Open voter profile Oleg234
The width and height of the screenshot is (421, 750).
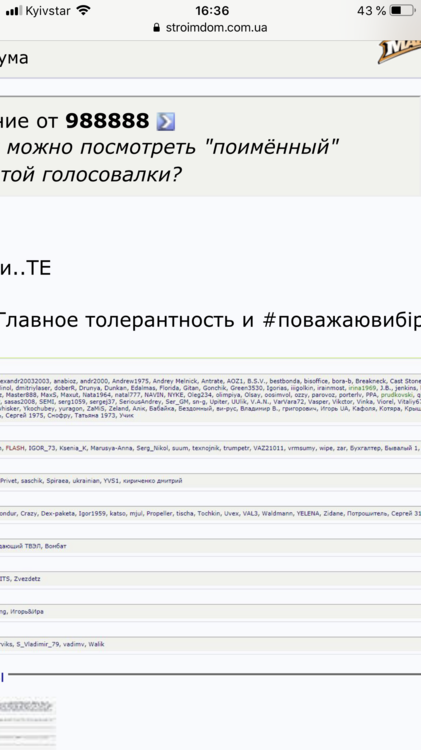(x=200, y=395)
